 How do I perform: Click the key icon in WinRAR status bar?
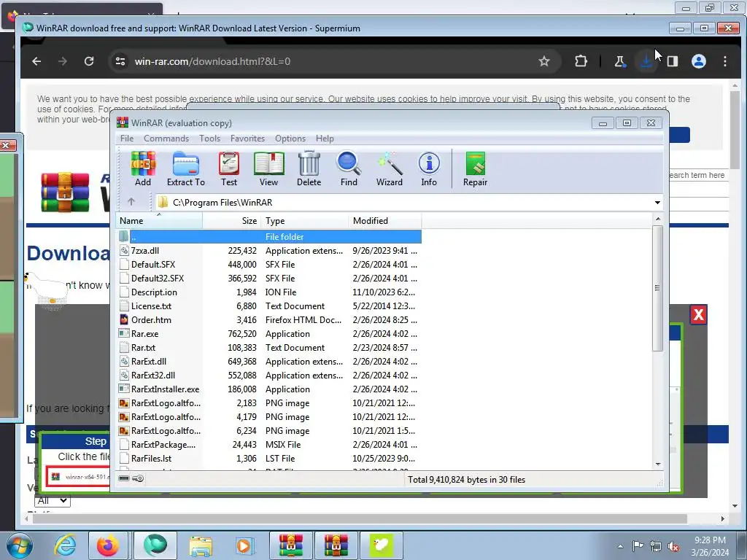tap(138, 478)
